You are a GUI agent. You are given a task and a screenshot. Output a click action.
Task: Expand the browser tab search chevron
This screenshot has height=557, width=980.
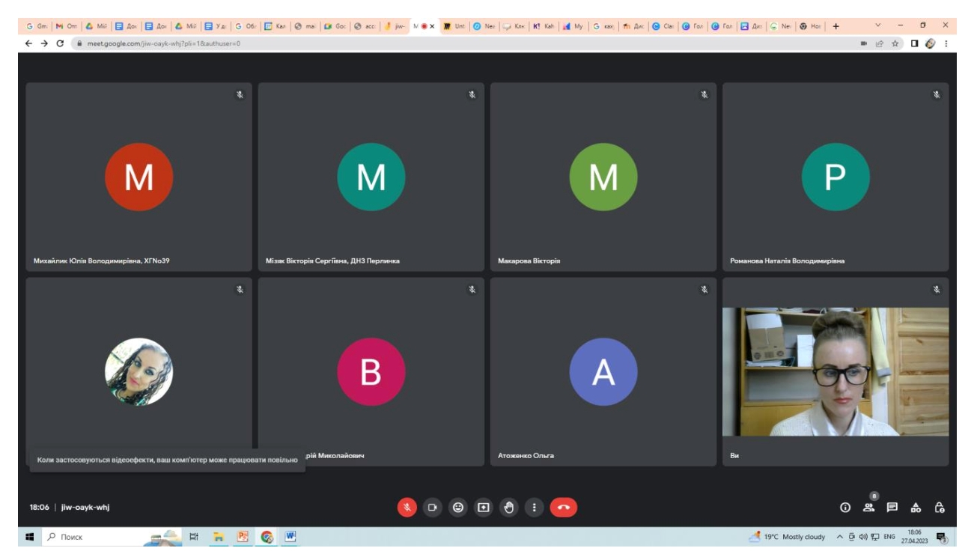878,25
